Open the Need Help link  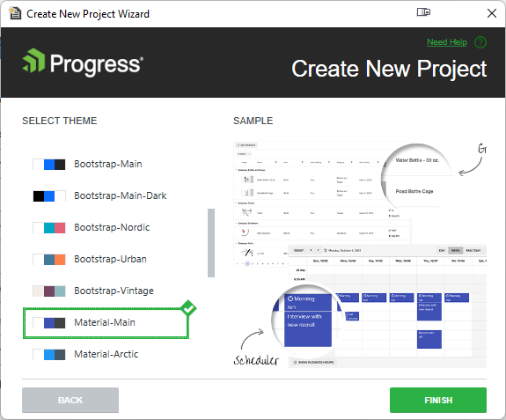447,42
